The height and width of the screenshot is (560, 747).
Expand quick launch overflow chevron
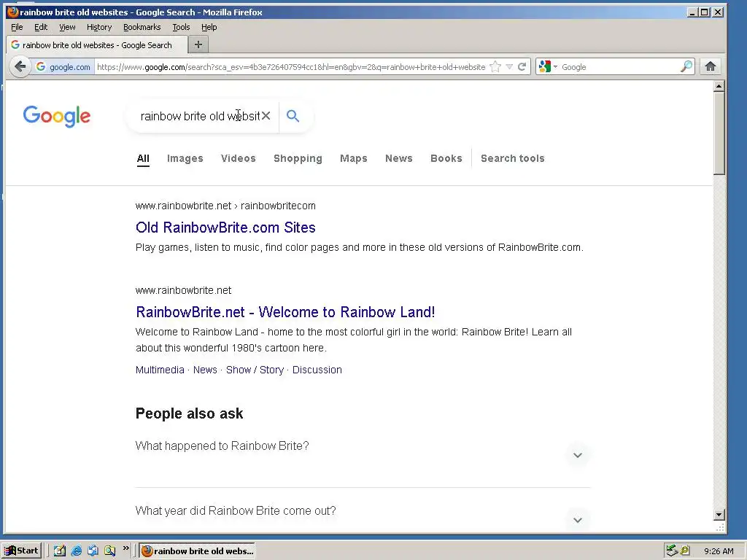click(125, 548)
